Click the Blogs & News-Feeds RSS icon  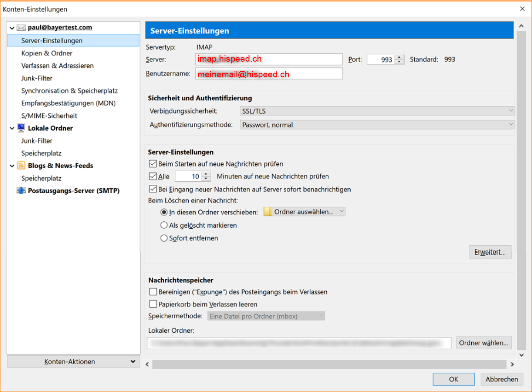(x=21, y=166)
